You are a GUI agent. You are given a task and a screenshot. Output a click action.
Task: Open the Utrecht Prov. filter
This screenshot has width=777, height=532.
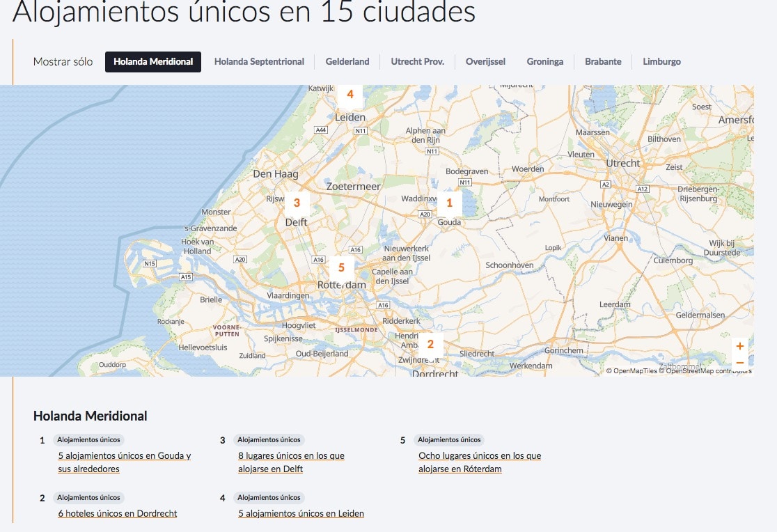pyautogui.click(x=417, y=62)
